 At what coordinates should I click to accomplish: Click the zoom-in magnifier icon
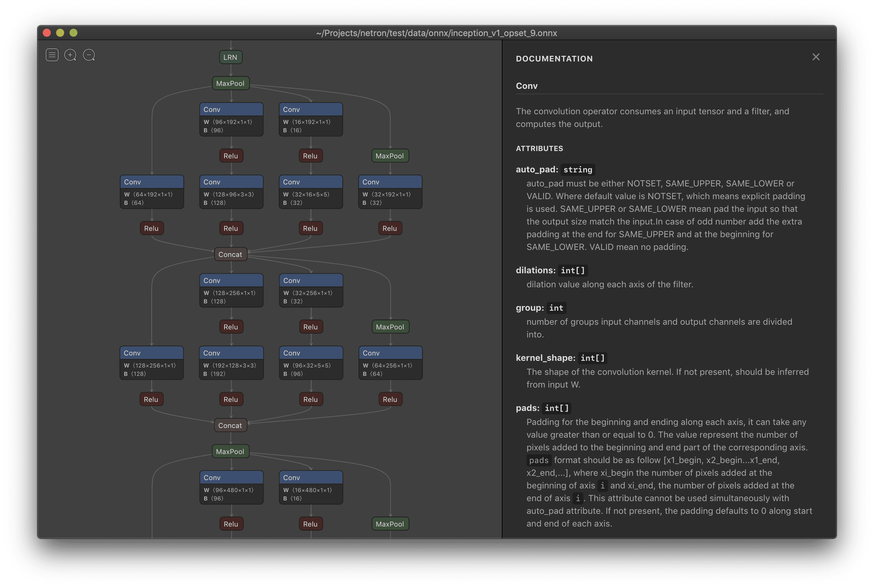tap(70, 54)
